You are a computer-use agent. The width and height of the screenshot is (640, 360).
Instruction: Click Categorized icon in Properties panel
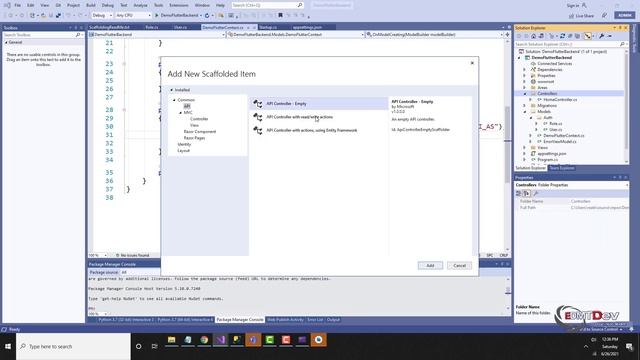pyautogui.click(x=518, y=193)
